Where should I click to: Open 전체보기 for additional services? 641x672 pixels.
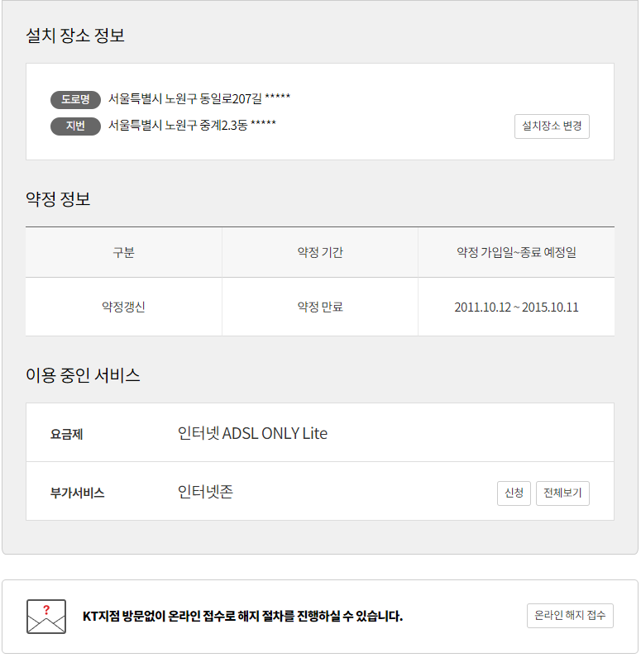[562, 493]
